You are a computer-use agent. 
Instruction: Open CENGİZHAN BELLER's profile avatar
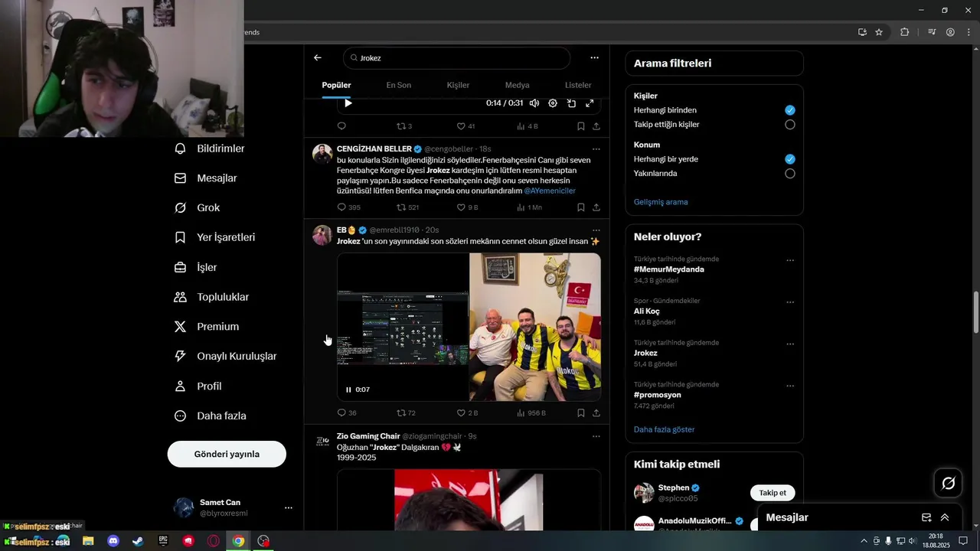pos(322,154)
